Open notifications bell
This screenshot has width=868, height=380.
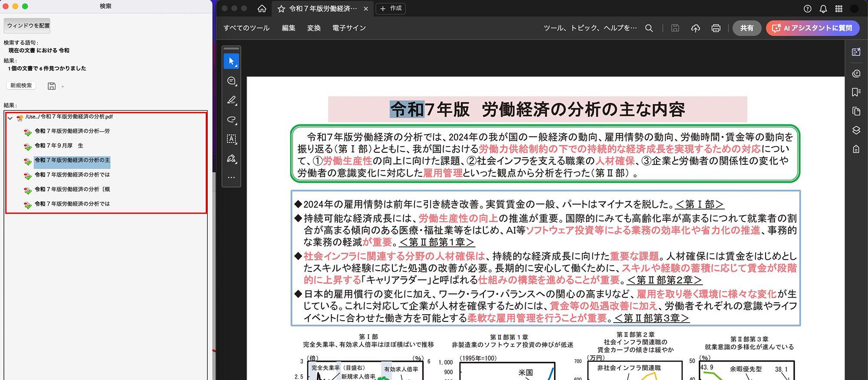(x=823, y=9)
